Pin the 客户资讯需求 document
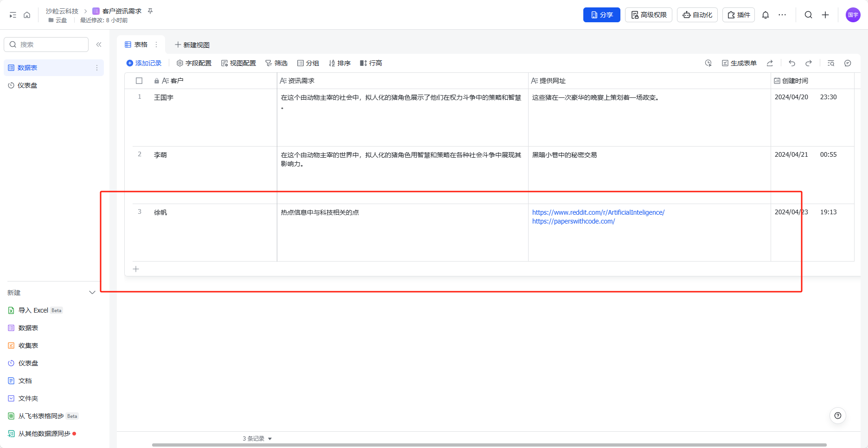The image size is (868, 448). [x=150, y=11]
